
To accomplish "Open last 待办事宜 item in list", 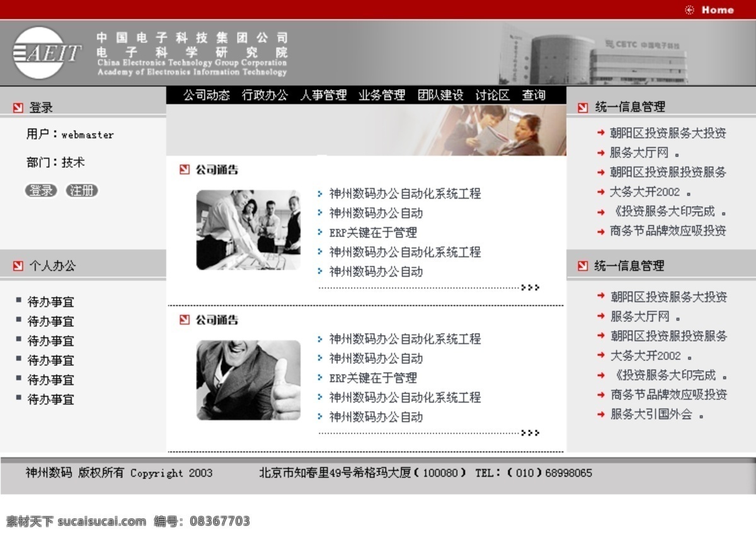I will pyautogui.click(x=50, y=399).
